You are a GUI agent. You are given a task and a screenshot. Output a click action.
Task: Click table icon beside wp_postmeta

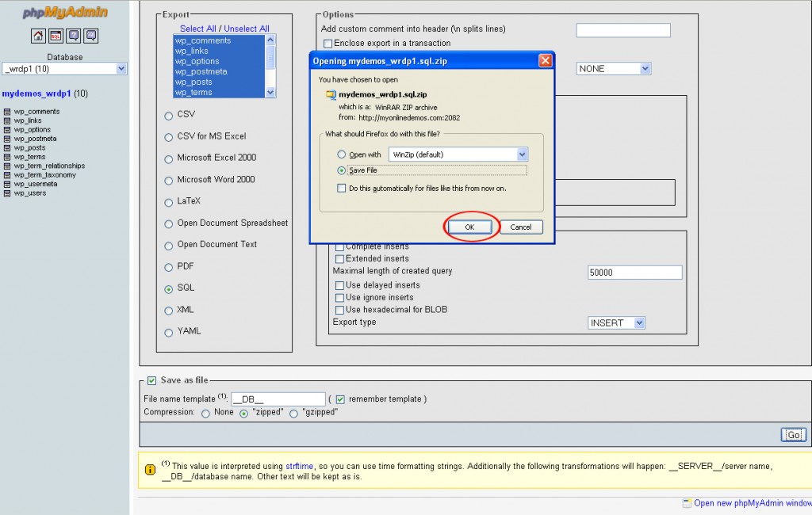click(7, 139)
